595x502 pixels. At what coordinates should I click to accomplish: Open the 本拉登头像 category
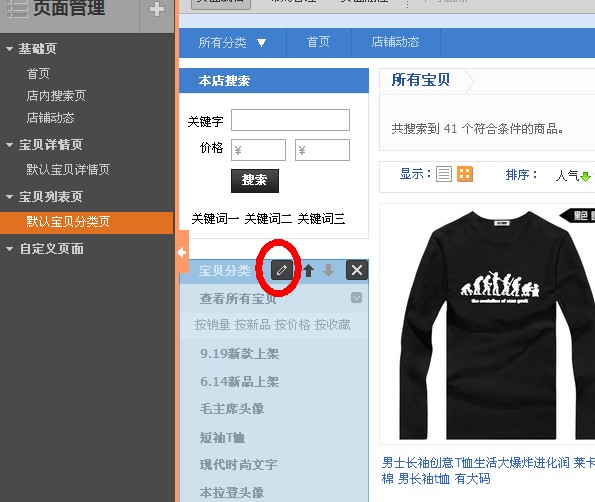(231, 493)
